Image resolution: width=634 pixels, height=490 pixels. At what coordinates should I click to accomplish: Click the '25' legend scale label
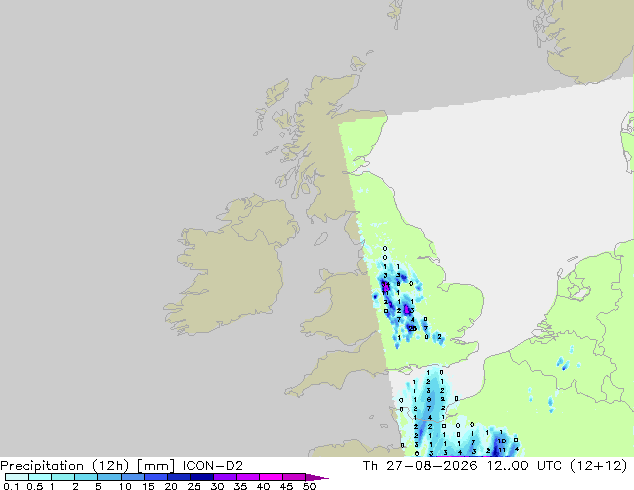click(194, 486)
